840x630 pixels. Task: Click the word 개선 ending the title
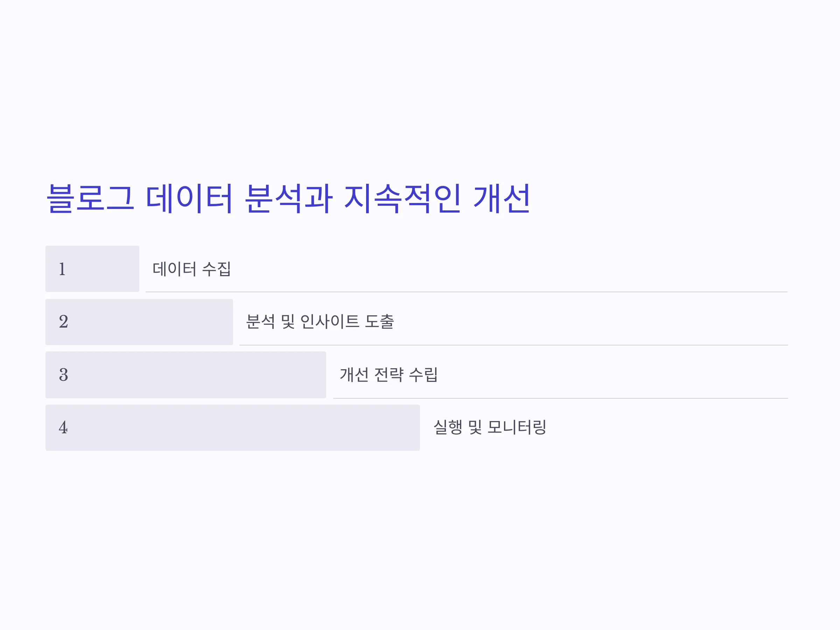[502, 198]
